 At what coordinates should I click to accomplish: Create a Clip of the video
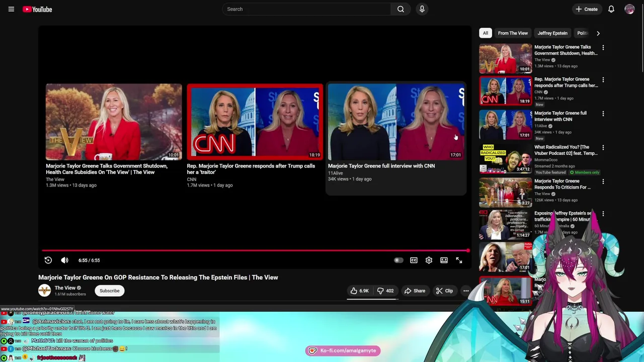pyautogui.click(x=444, y=291)
